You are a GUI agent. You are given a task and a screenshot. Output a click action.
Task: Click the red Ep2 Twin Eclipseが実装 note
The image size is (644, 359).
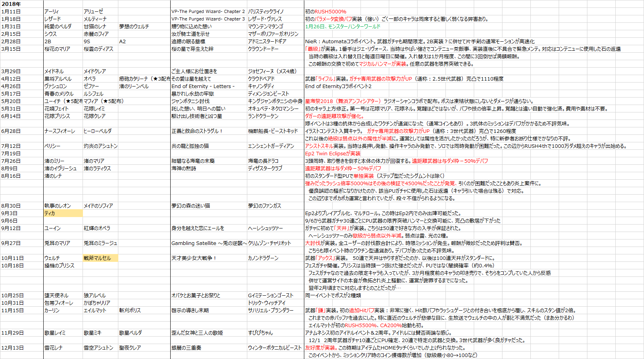point(333,153)
